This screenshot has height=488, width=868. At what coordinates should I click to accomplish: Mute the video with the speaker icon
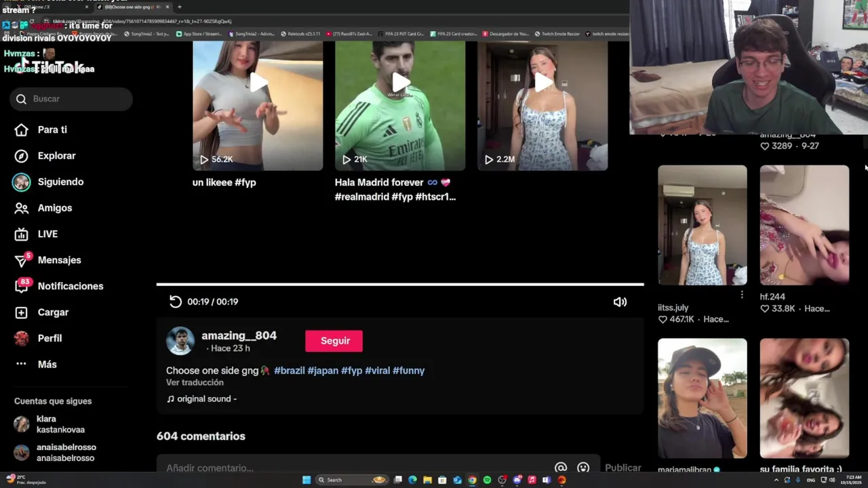click(x=620, y=302)
